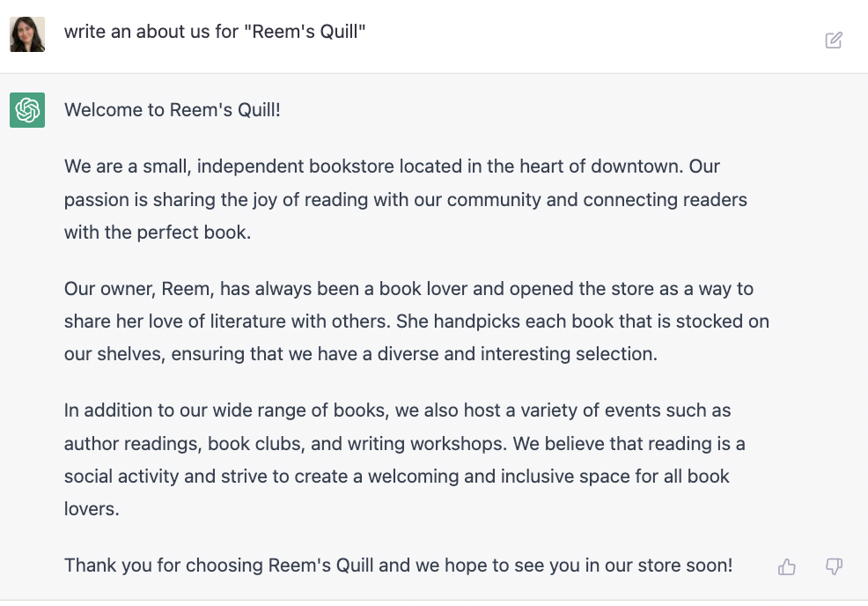Click the line beginning "passion is sharing"
868x606 pixels.
pyautogui.click(x=406, y=199)
